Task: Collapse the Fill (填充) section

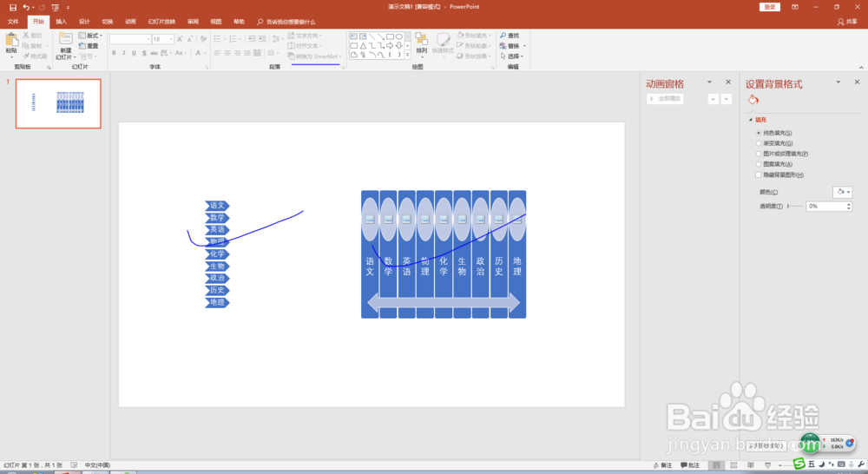Action: 751,120
